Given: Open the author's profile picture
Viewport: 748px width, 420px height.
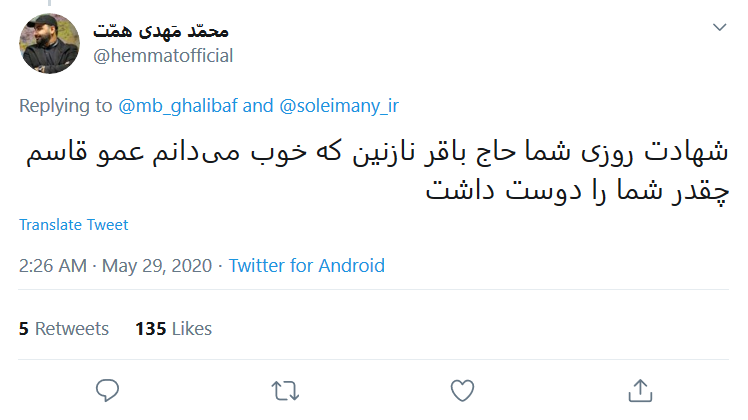Looking at the screenshot, I should (49, 43).
